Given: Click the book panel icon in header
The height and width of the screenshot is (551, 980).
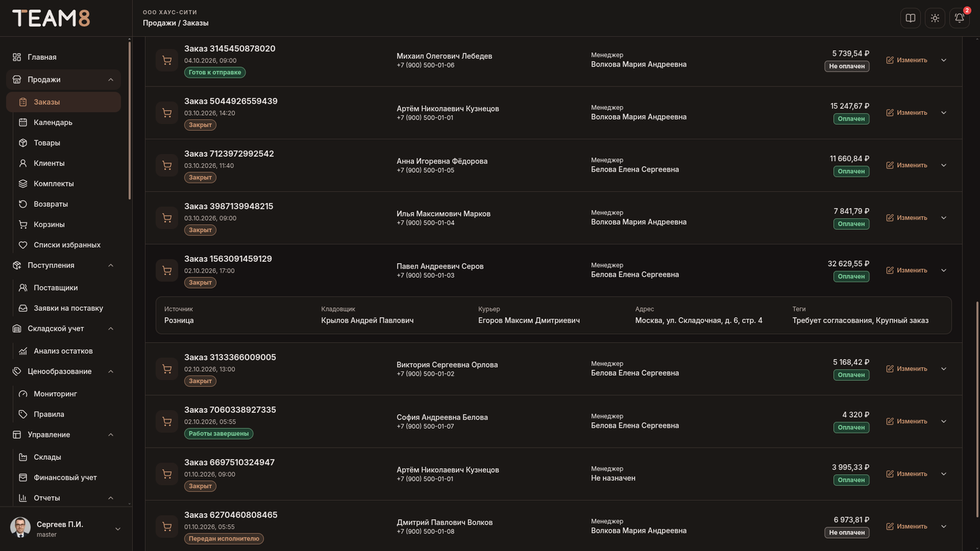Looking at the screenshot, I should pyautogui.click(x=911, y=18).
